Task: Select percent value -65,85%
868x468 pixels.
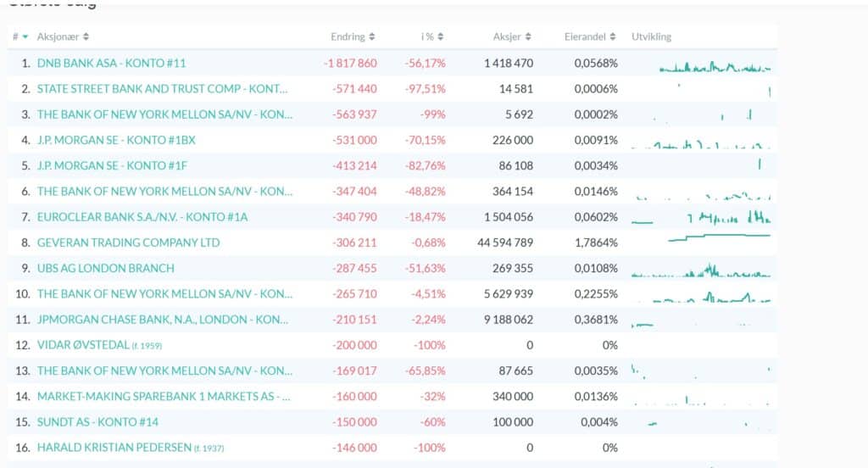Action: tap(425, 371)
